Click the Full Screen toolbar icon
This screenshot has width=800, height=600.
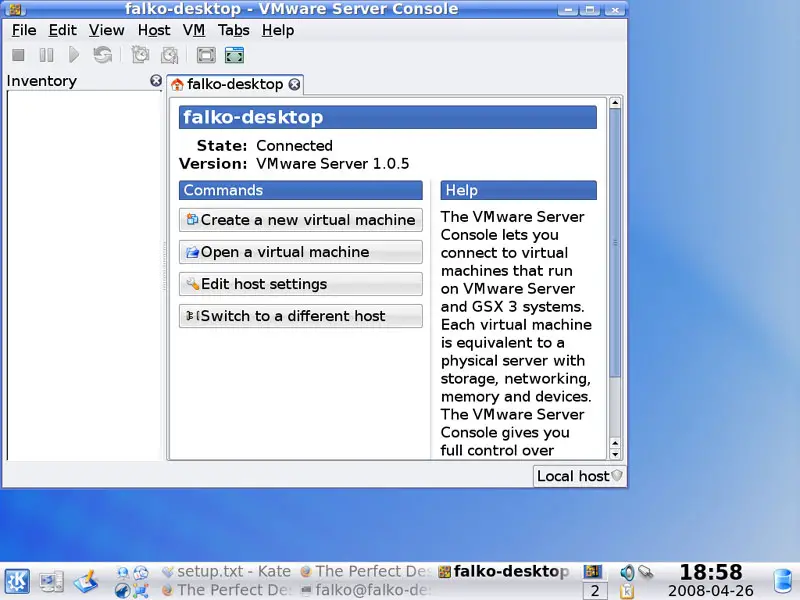click(x=206, y=55)
